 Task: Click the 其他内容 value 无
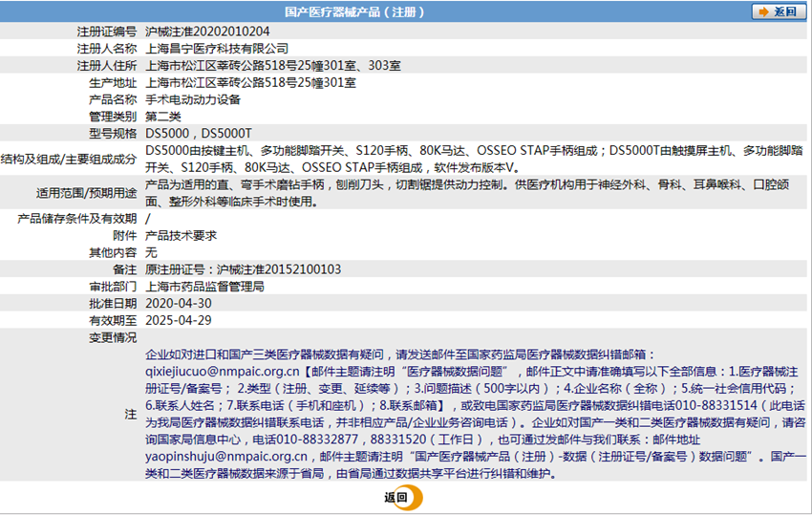pyautogui.click(x=151, y=253)
